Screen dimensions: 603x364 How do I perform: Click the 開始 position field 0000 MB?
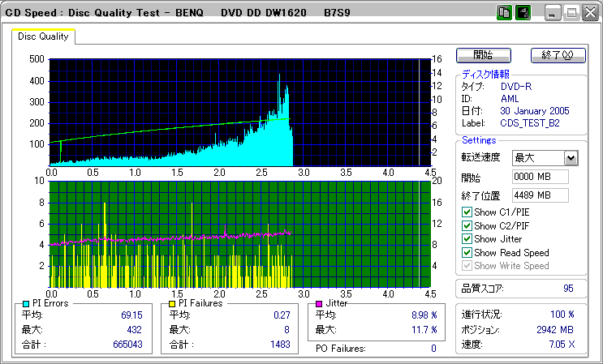point(541,177)
